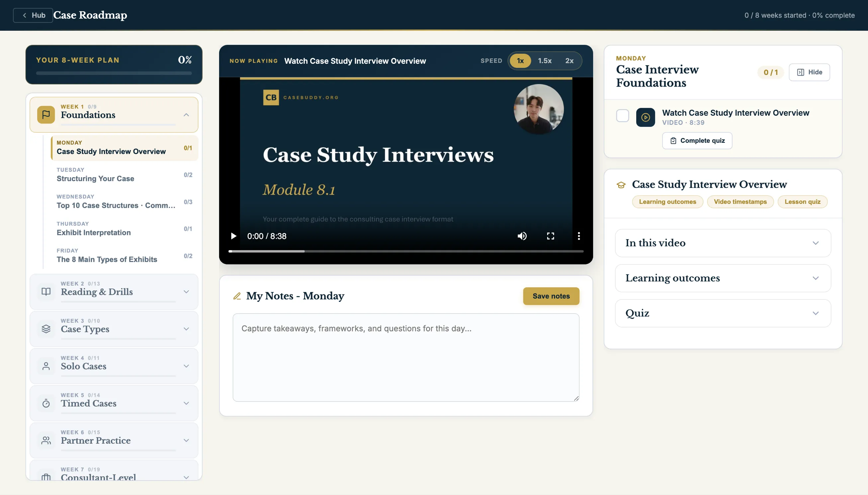Expand the Learning outcomes accordion
Viewport: 868px width, 495px height.
(x=723, y=278)
